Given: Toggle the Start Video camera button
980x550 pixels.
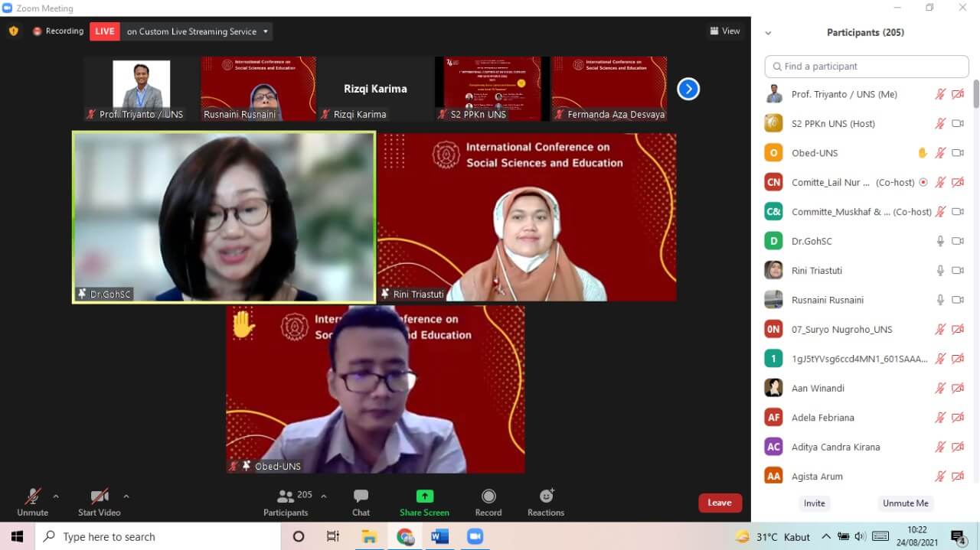Looking at the screenshot, I should click(99, 496).
